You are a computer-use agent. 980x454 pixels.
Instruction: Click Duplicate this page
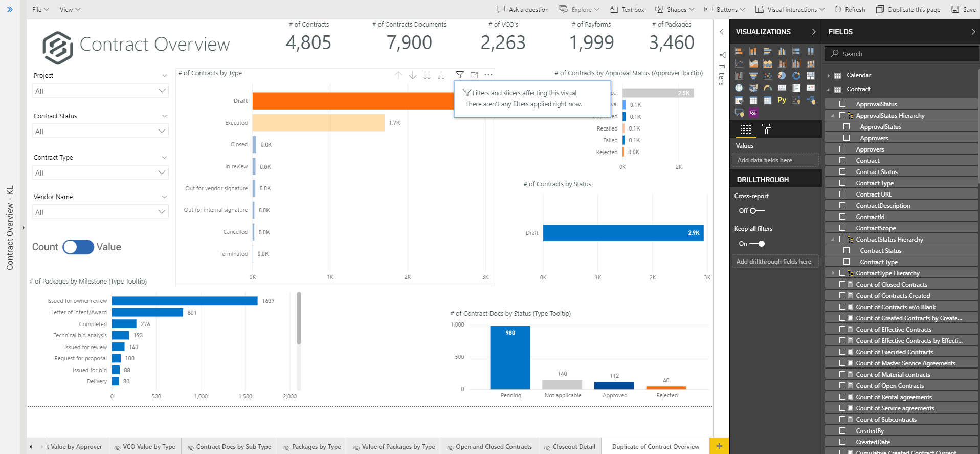pos(908,9)
